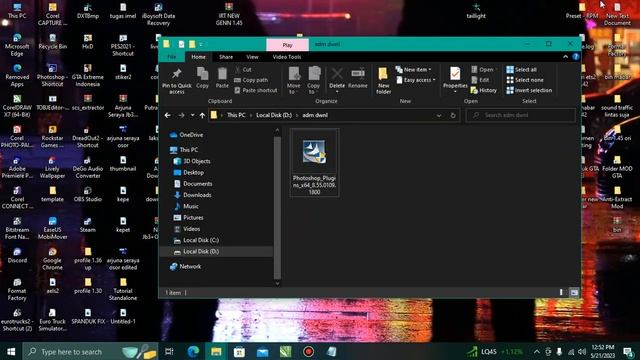
Task: Click the Forward navigation arrow
Action: 181,116
